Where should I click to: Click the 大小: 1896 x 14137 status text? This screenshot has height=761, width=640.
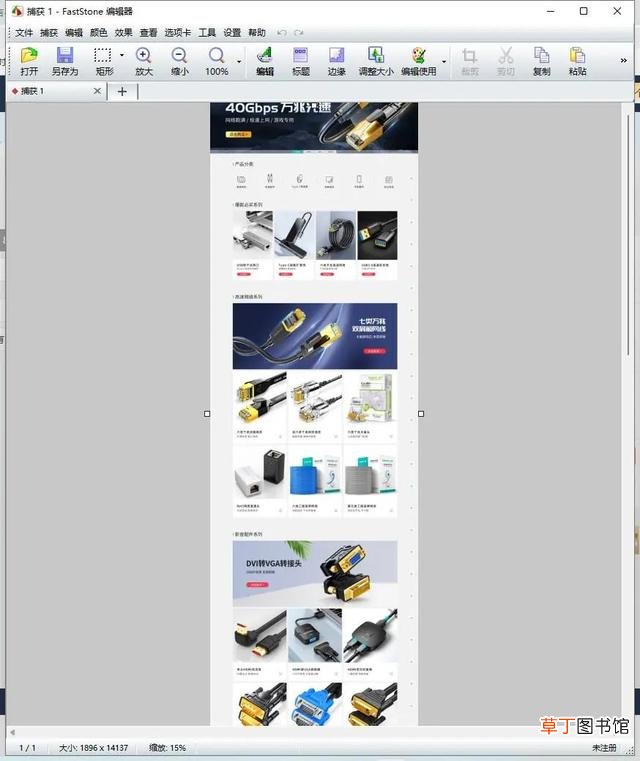[93, 748]
